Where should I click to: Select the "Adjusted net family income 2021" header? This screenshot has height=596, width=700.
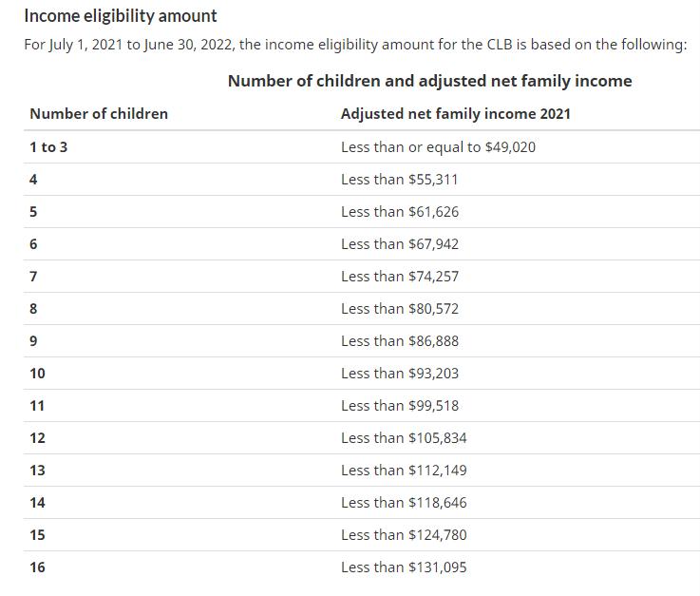click(x=456, y=114)
